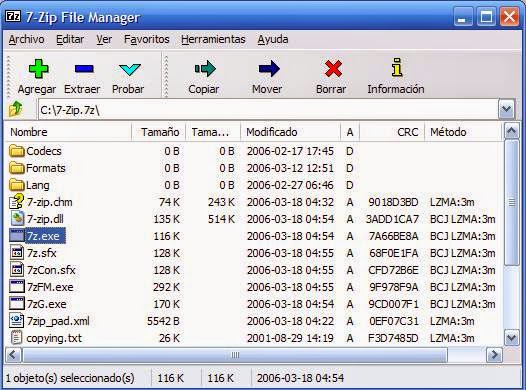Select the Probar test archive icon
This screenshot has width=526, height=390.
[129, 69]
